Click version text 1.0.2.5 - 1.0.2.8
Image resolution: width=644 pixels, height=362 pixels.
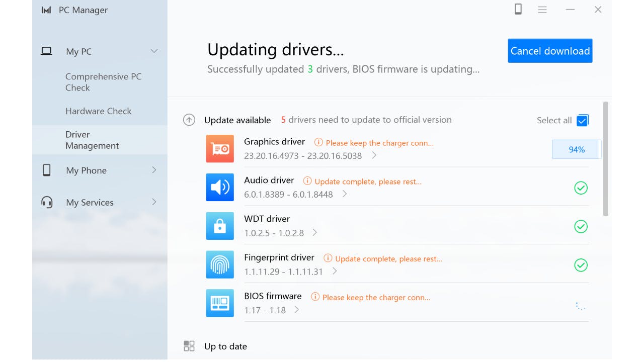[x=274, y=233]
